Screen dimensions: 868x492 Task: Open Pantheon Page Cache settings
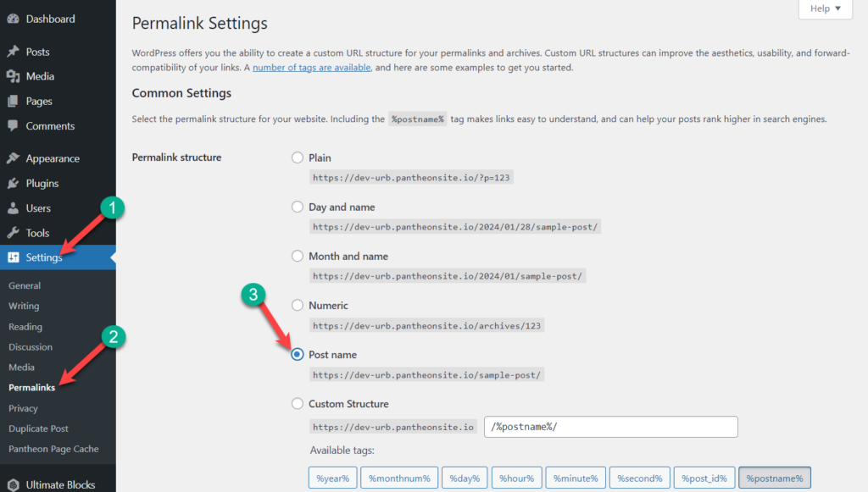[53, 449]
